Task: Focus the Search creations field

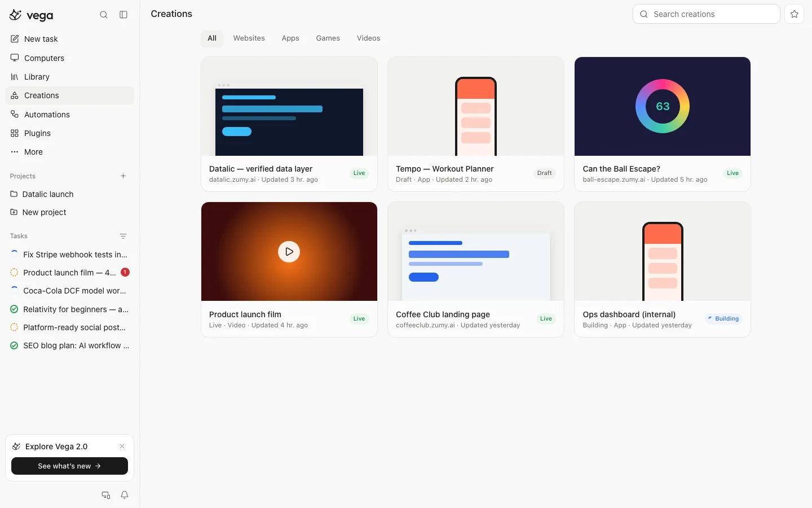Action: tap(706, 14)
